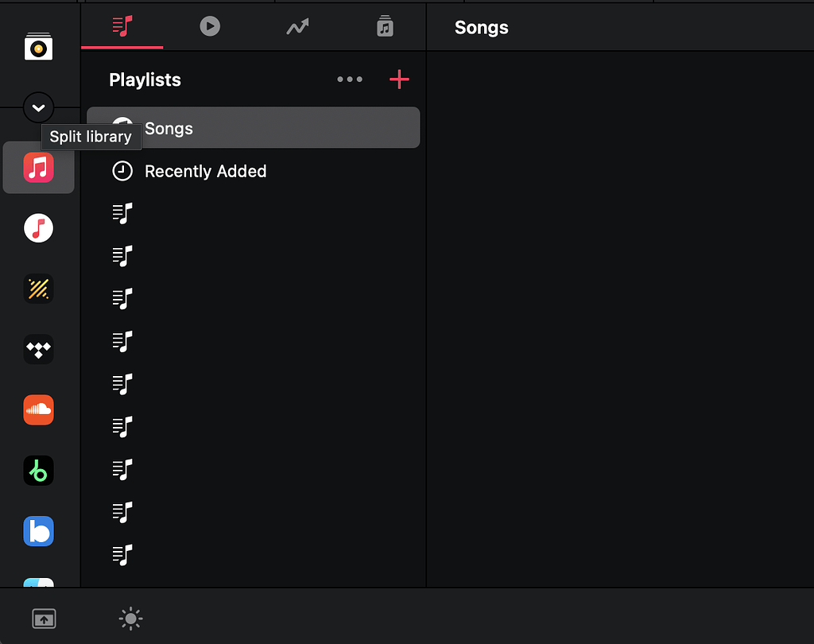Select the yellow striped service icon
This screenshot has width=814, height=644.
[x=38, y=289]
